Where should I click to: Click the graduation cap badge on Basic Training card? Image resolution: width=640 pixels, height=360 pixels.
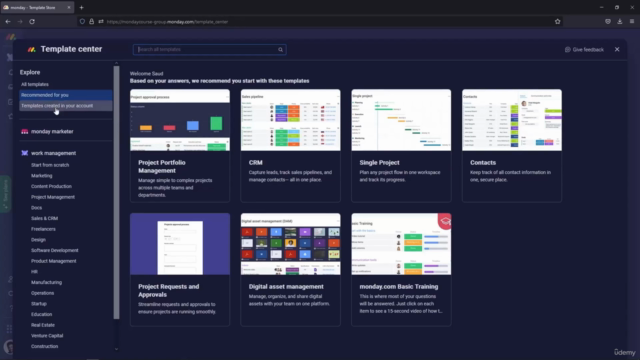click(445, 221)
